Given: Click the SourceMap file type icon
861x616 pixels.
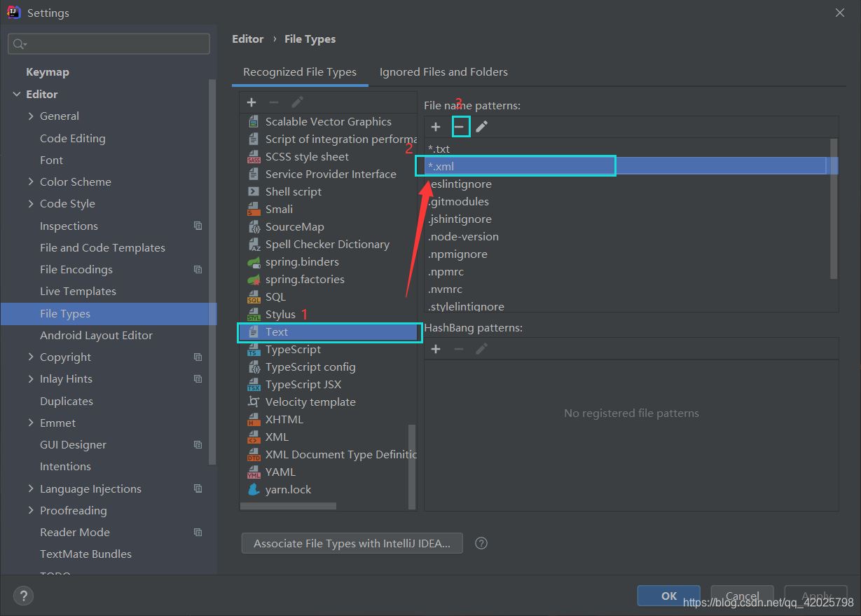Looking at the screenshot, I should pos(254,227).
